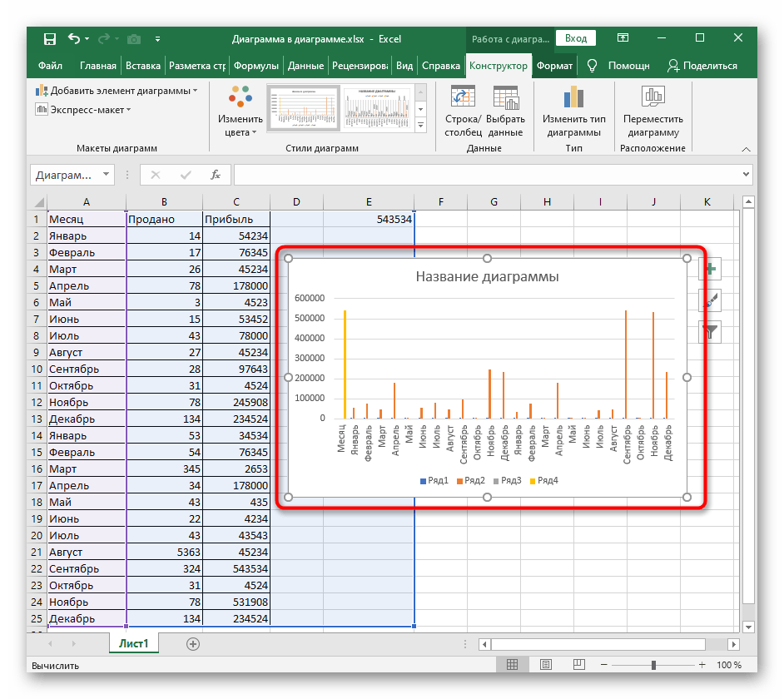Open chart elements plus button beside chart

[710, 269]
